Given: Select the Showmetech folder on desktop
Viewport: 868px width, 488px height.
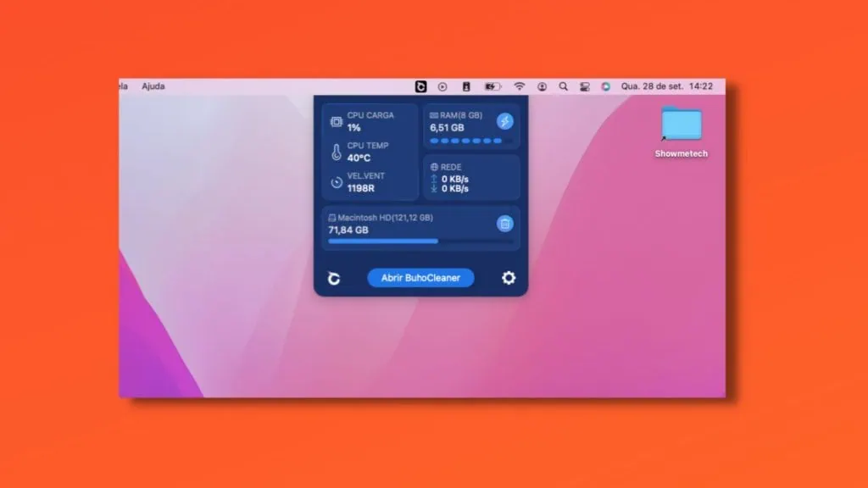Looking at the screenshot, I should click(682, 124).
